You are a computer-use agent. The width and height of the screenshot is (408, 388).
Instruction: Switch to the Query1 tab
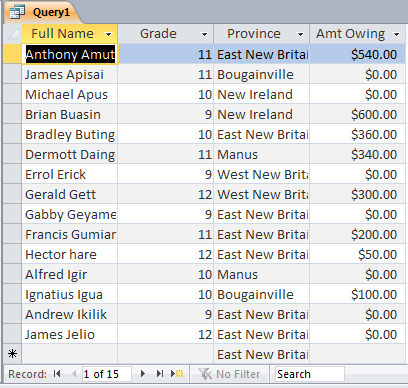coord(42,12)
